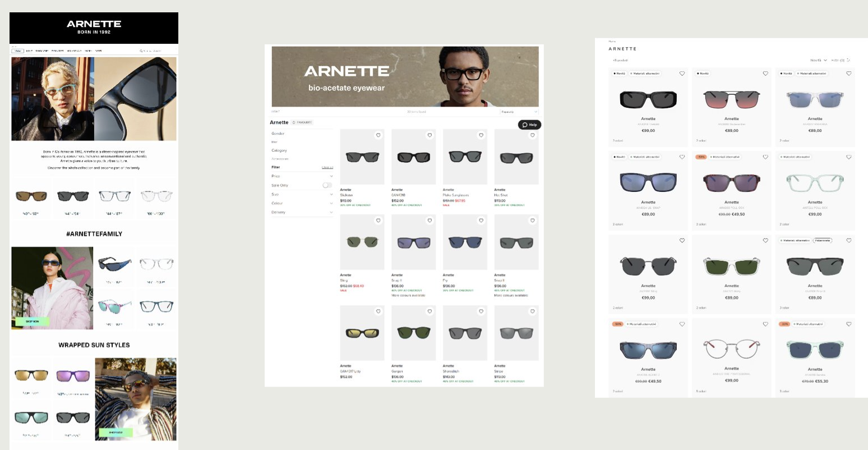The height and width of the screenshot is (450, 868).
Task: Open the Popularity sort dropdown
Action: (x=519, y=112)
